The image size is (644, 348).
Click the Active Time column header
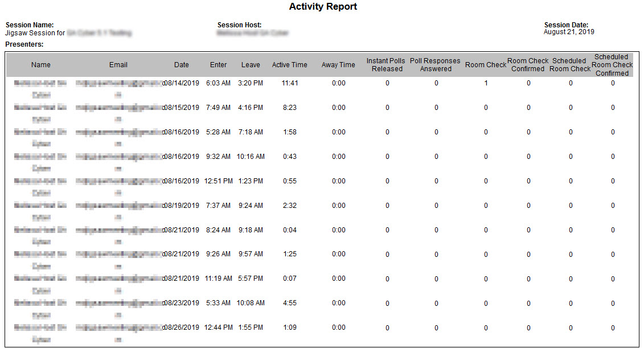[x=289, y=65]
